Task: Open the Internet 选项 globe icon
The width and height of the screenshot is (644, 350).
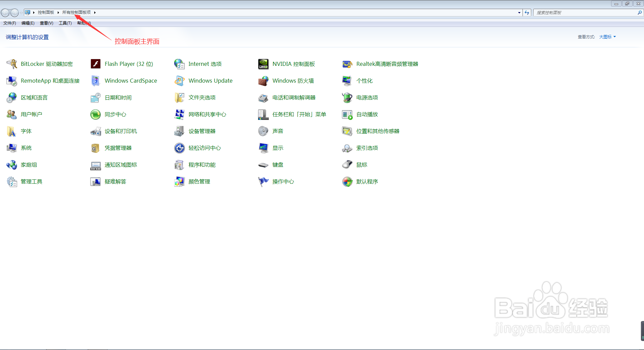Action: (x=180, y=64)
